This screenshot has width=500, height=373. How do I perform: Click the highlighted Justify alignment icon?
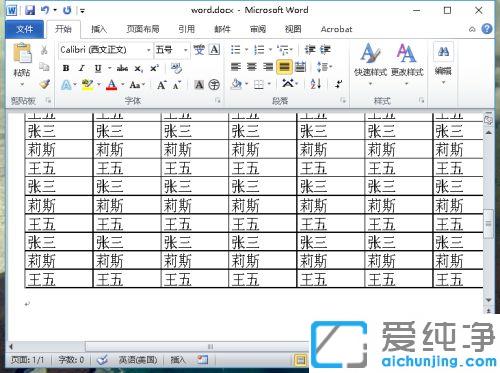(284, 67)
